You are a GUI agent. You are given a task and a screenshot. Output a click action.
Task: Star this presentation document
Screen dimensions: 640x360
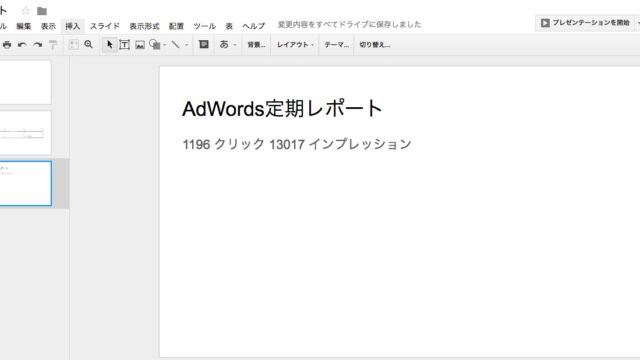tap(25, 11)
